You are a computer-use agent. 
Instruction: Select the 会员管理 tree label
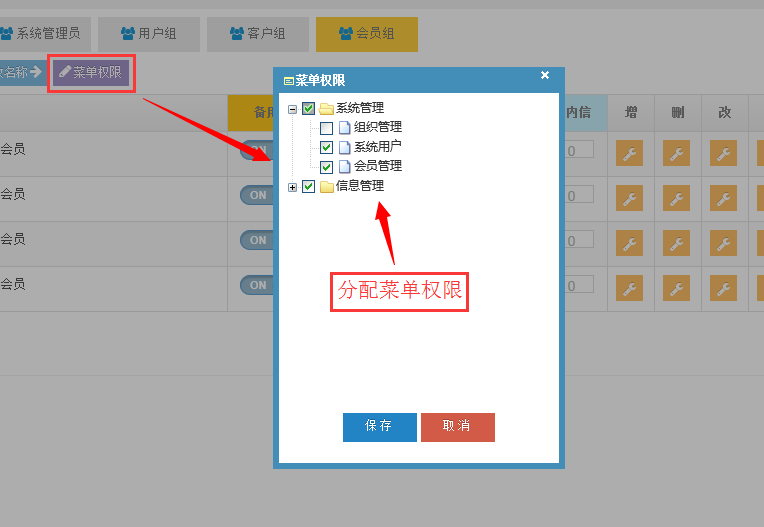[378, 166]
